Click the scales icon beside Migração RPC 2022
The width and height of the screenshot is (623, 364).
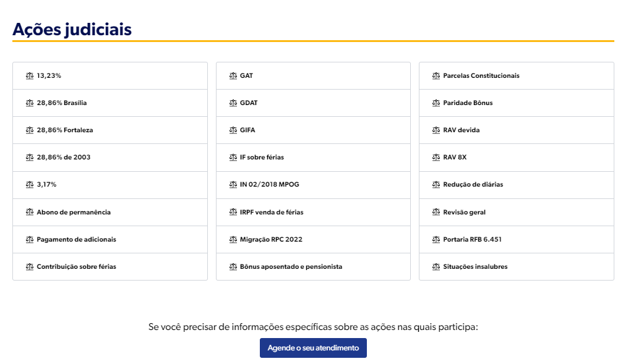[x=233, y=239]
